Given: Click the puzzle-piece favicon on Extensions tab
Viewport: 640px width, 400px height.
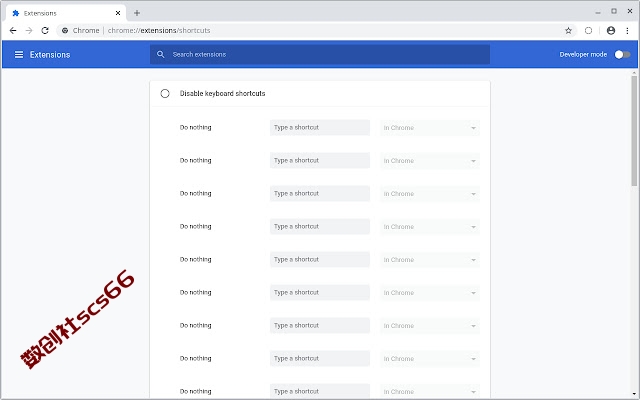Looking at the screenshot, I should click(x=16, y=13).
